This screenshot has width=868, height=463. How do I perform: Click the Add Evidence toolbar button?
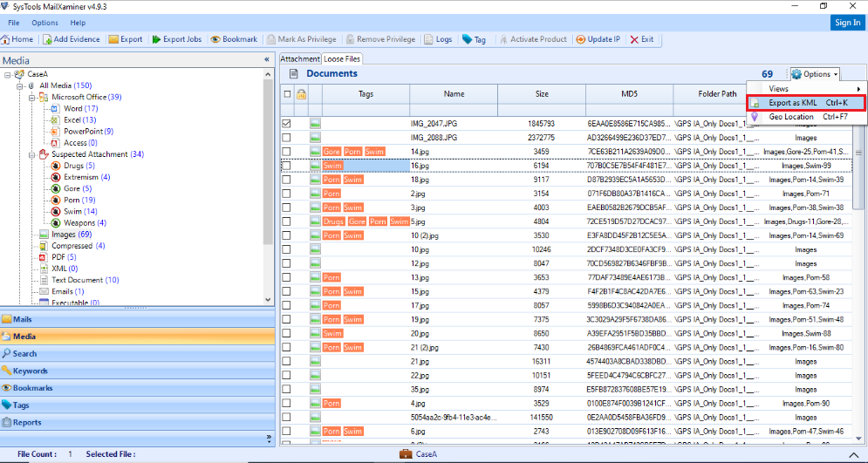[72, 39]
